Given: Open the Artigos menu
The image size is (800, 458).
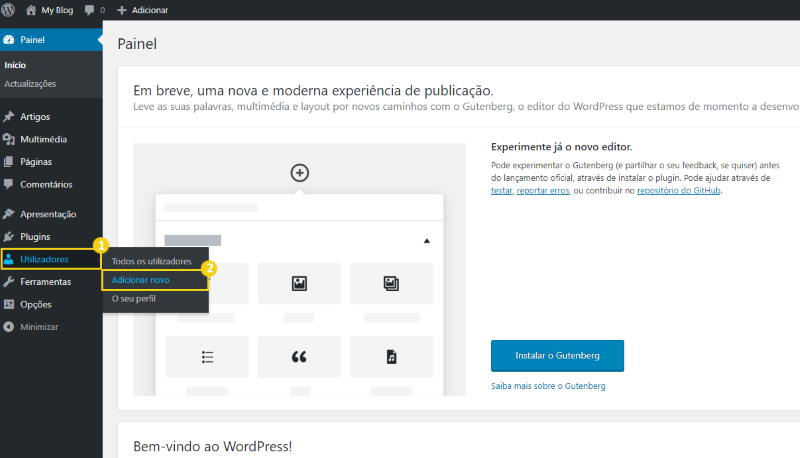Looking at the screenshot, I should click(x=35, y=117).
